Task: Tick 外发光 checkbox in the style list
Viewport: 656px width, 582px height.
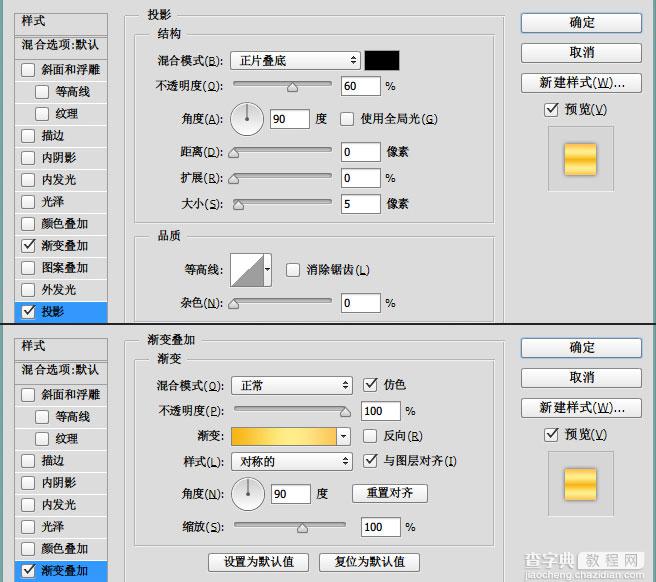Action: (x=28, y=290)
